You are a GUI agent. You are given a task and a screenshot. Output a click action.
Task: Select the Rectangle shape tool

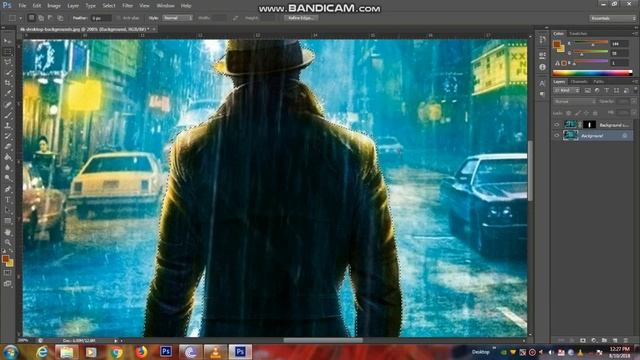coord(7,221)
